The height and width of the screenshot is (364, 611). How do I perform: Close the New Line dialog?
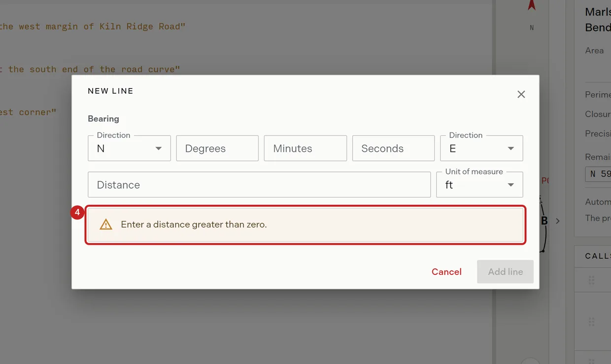(521, 94)
